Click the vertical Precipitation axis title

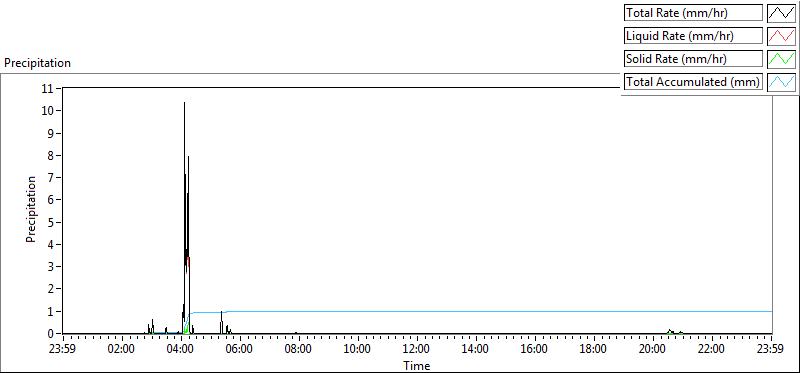tap(31, 209)
